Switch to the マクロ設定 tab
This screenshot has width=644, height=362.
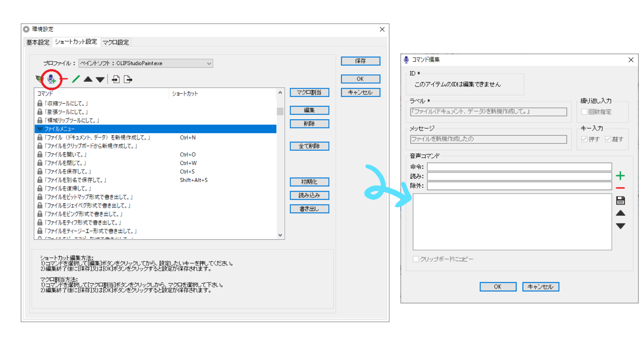(116, 42)
